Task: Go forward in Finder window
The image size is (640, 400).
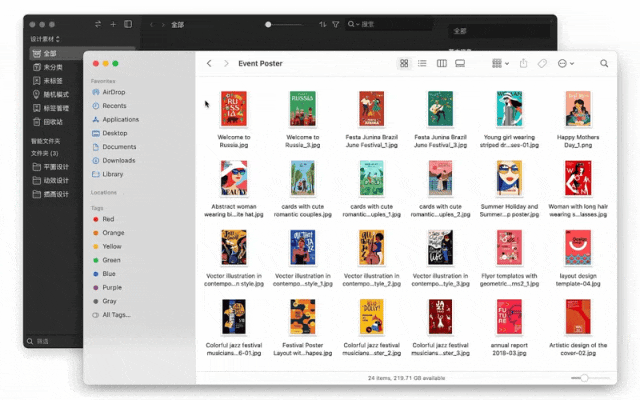Action: click(x=226, y=63)
